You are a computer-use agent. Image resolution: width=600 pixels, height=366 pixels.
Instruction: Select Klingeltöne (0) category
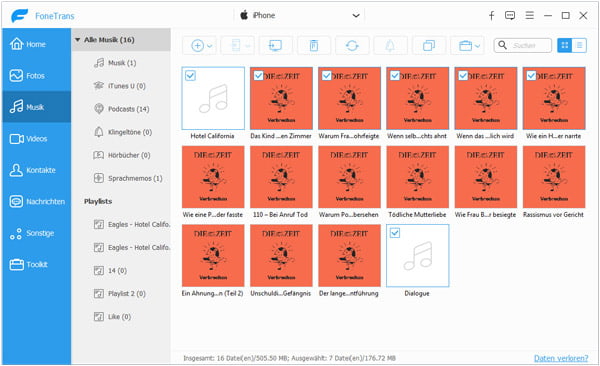(x=121, y=132)
